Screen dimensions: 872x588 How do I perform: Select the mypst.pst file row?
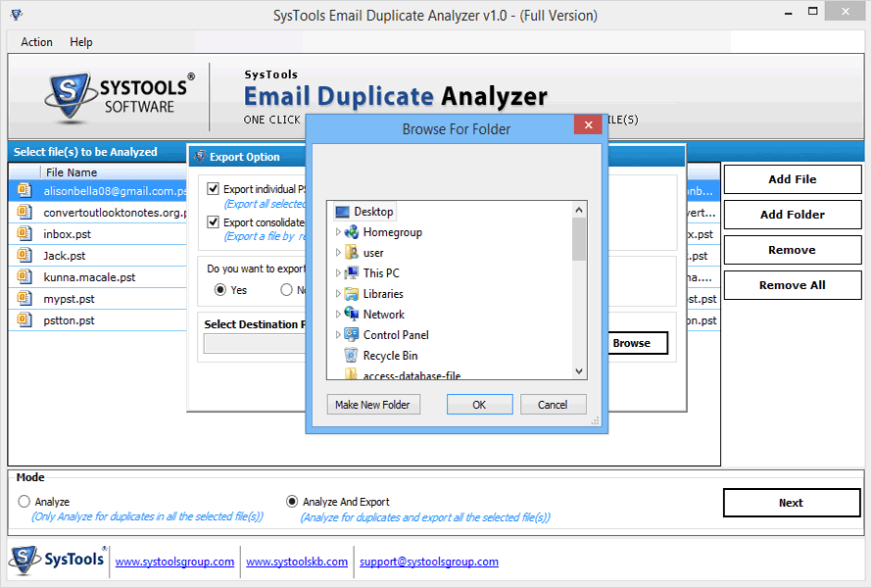click(97, 299)
